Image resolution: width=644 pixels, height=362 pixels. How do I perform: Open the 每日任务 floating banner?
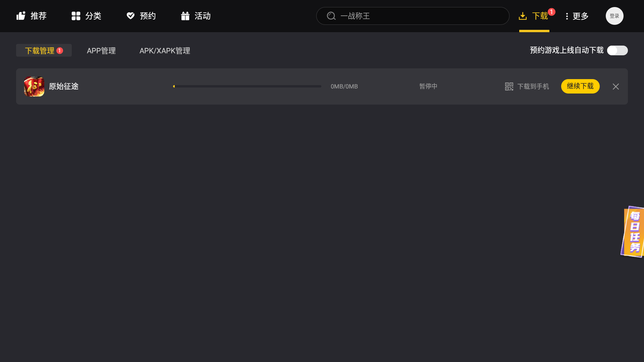[633, 232]
